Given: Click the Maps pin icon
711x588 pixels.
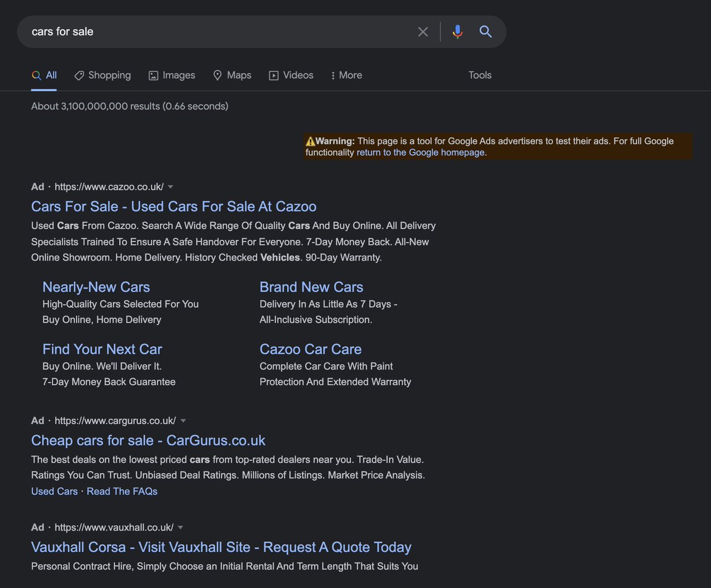Looking at the screenshot, I should [217, 75].
